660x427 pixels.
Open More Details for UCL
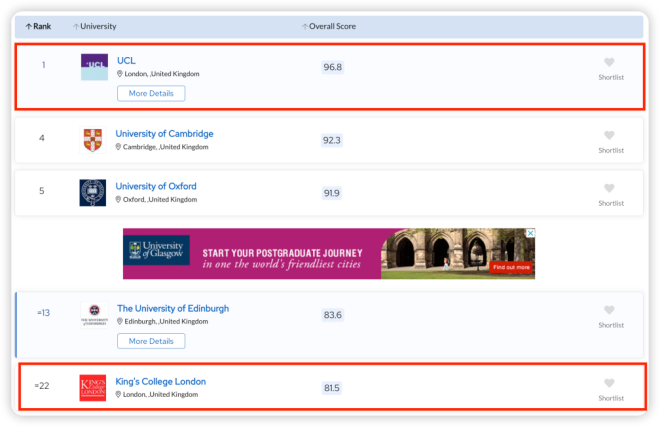pyautogui.click(x=151, y=93)
